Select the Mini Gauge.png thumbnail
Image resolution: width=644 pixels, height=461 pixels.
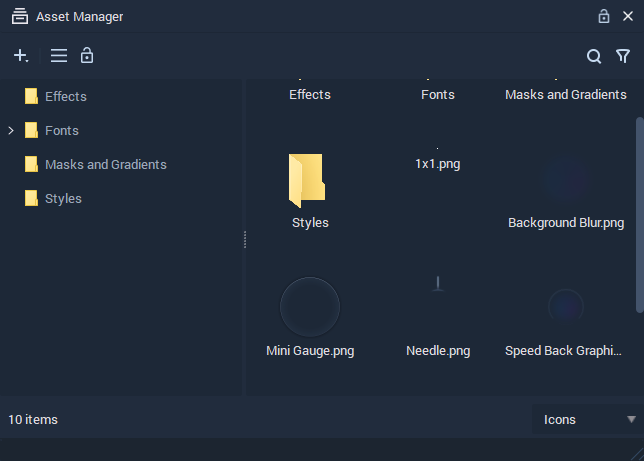click(310, 307)
